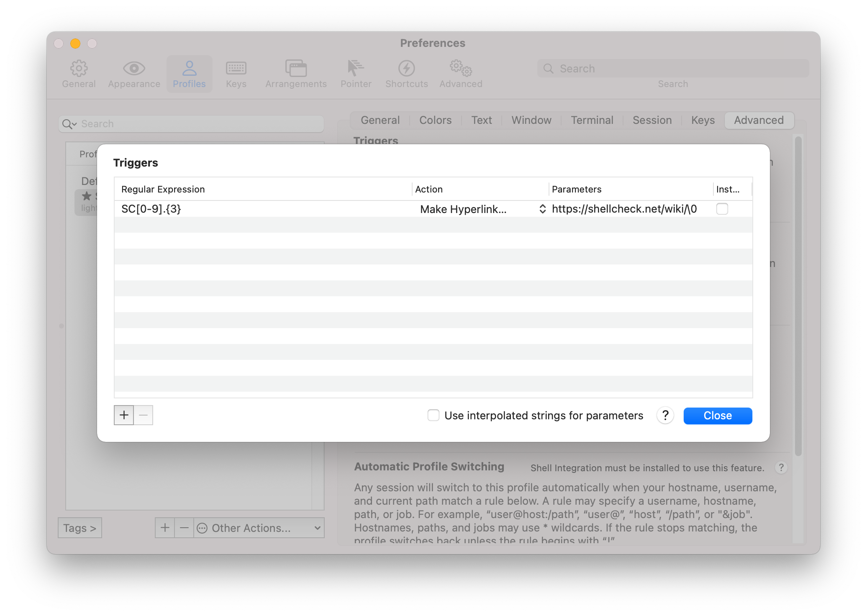Select the Appearance eye icon

click(134, 68)
